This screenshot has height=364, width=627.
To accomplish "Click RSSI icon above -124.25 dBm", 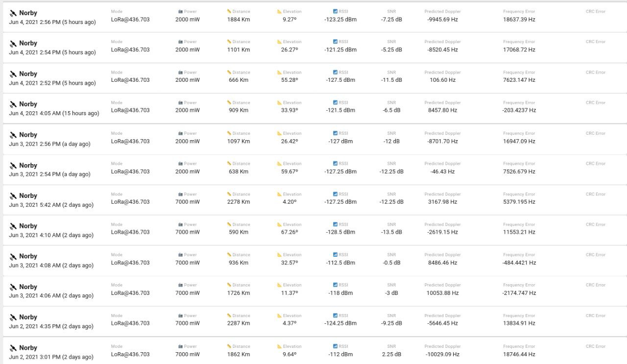I will click(x=335, y=316).
